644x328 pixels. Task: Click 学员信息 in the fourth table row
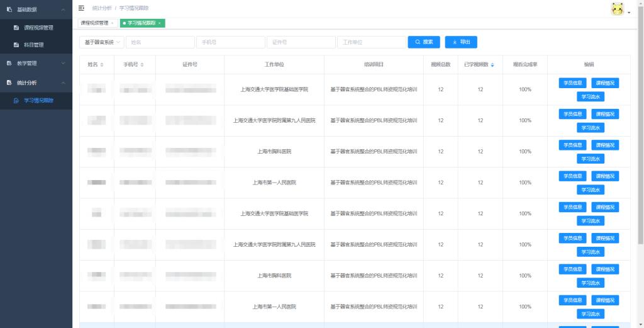point(572,176)
